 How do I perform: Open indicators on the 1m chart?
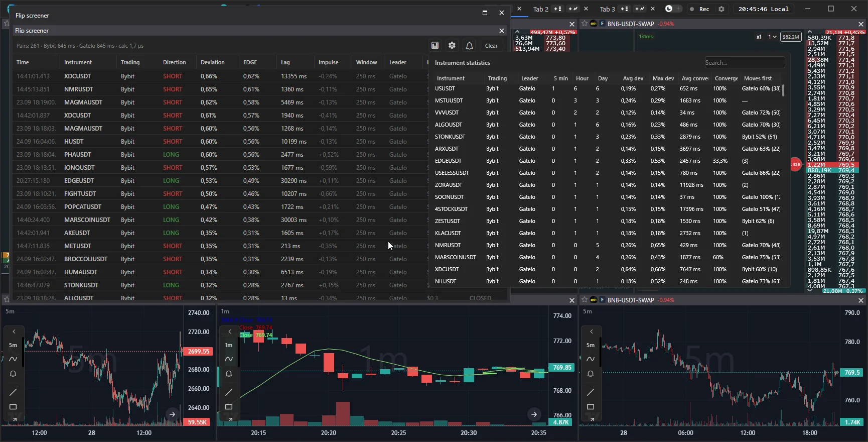229,359
